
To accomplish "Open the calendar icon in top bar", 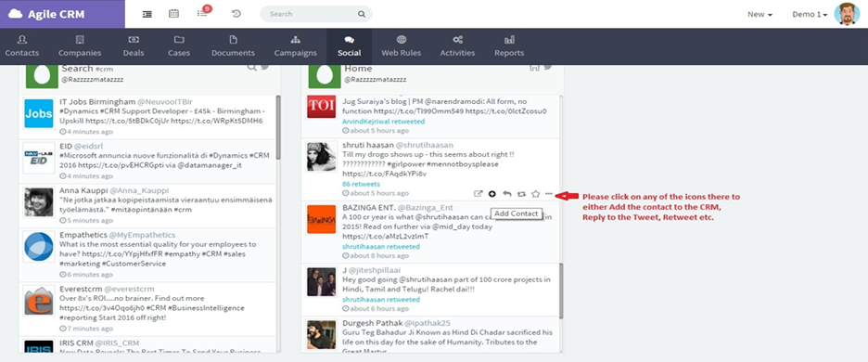I will click(173, 13).
